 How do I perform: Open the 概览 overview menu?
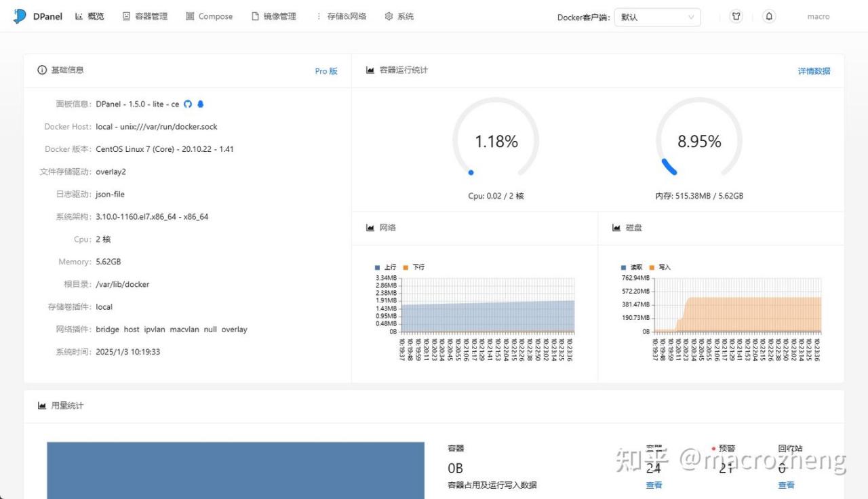[90, 16]
